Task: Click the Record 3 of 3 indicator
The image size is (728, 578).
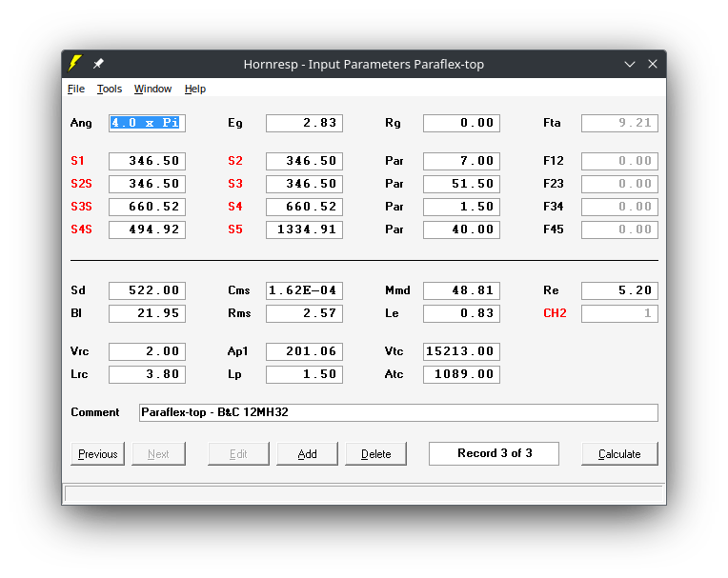Action: (x=494, y=453)
